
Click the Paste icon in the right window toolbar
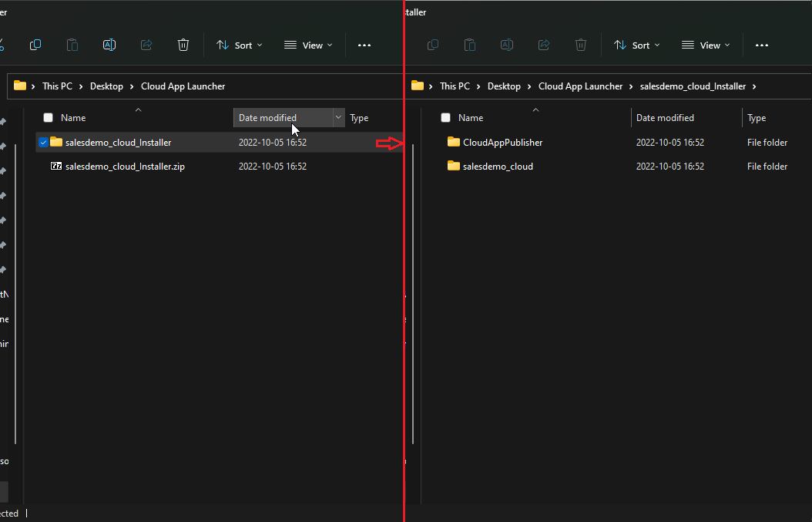469,45
